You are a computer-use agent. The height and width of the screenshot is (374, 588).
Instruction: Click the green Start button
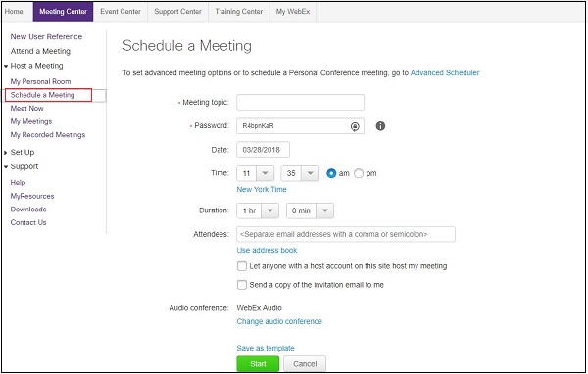(258, 364)
